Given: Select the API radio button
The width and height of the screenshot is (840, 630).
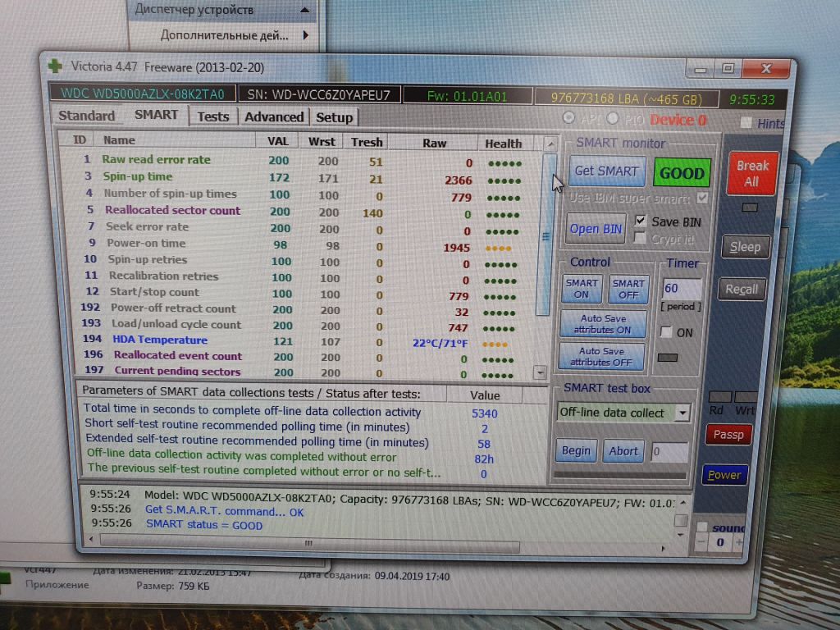Looking at the screenshot, I should coord(569,118).
